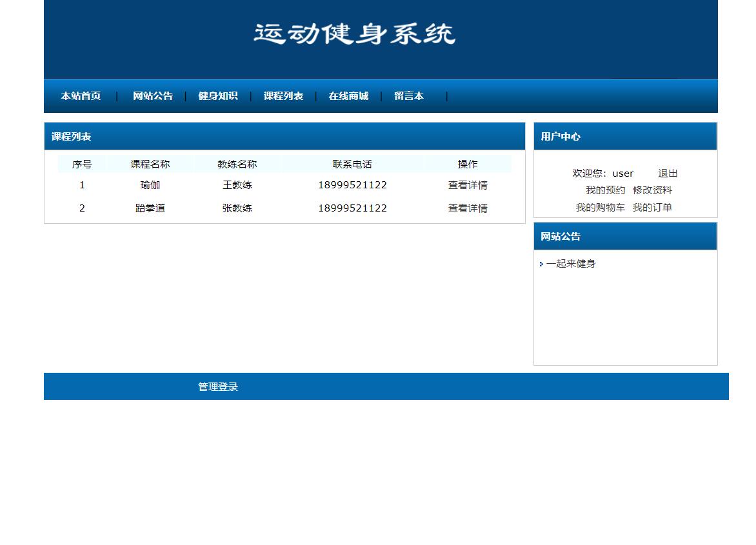Open the 网站公告 section from navigation

tap(152, 95)
